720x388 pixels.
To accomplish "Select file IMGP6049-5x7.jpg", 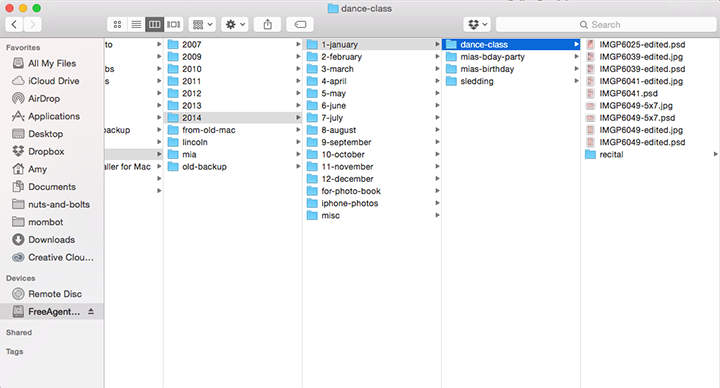I will tap(636, 105).
